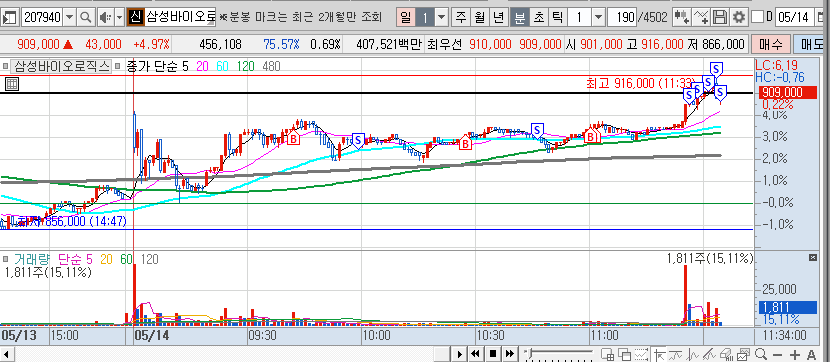Rewind the chart replay
830x362 pixels.
pyautogui.click(x=475, y=354)
